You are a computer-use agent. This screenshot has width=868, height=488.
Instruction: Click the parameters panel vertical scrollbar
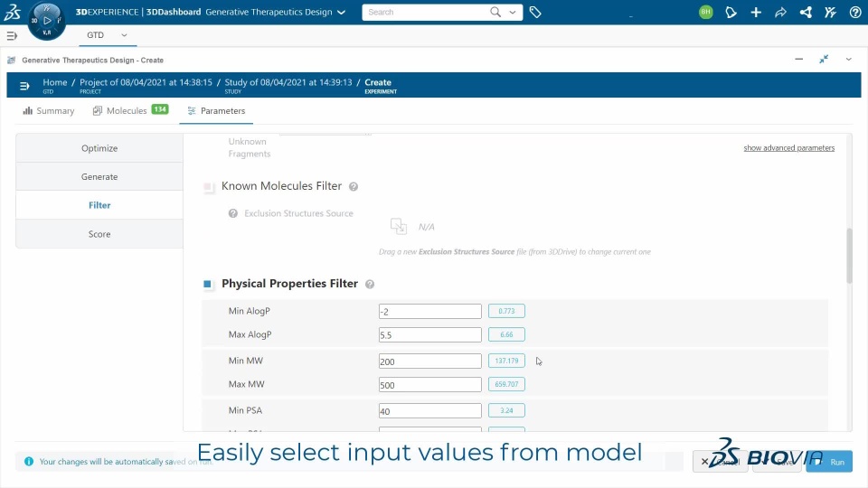pos(849,258)
